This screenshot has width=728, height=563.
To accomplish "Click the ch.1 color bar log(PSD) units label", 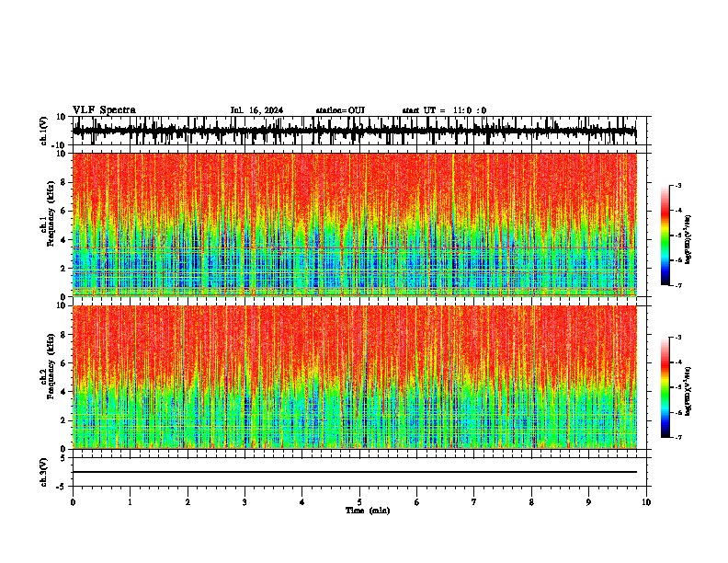I will tap(688, 240).
